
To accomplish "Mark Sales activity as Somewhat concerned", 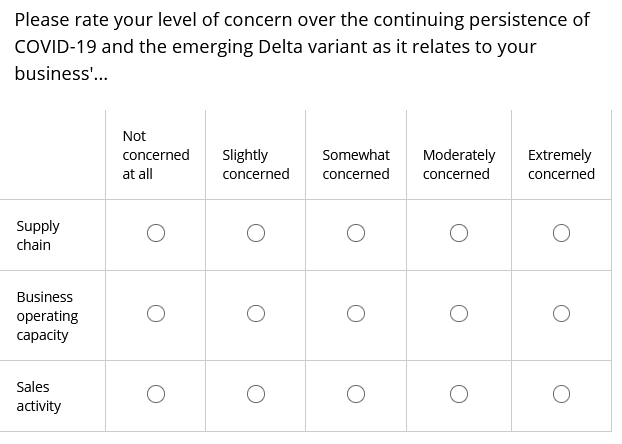I will click(x=355, y=394).
